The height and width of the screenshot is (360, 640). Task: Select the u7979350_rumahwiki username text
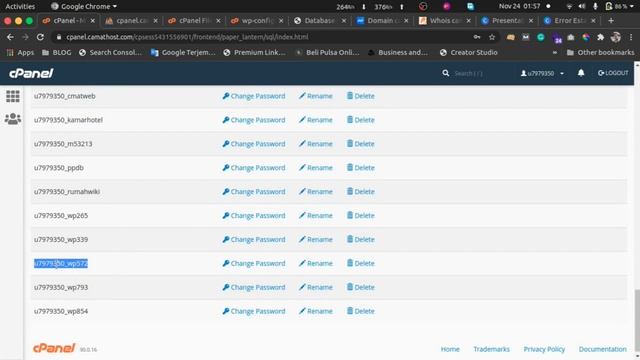tap(67, 191)
